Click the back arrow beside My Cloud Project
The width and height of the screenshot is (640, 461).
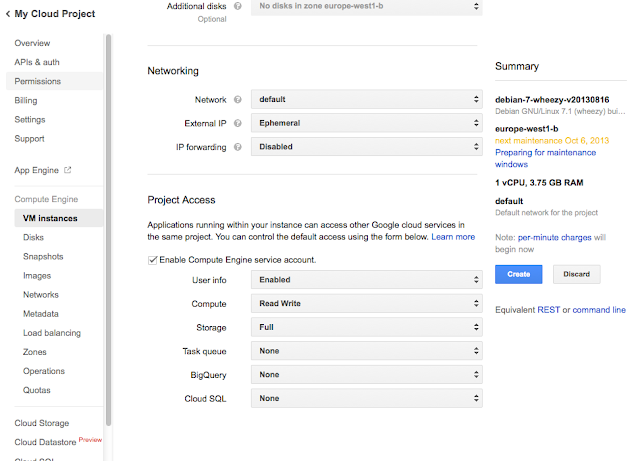tap(8, 14)
